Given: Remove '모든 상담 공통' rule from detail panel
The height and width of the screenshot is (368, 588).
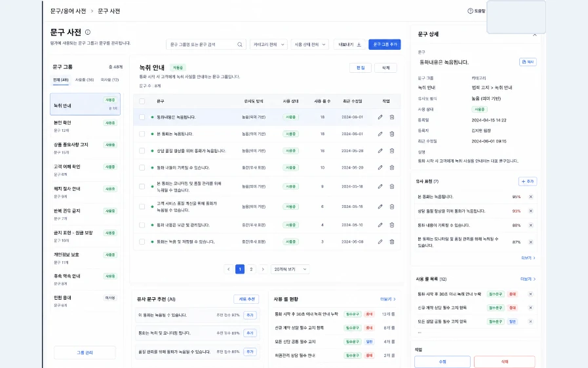Looking at the screenshot, I should pyautogui.click(x=530, y=322).
